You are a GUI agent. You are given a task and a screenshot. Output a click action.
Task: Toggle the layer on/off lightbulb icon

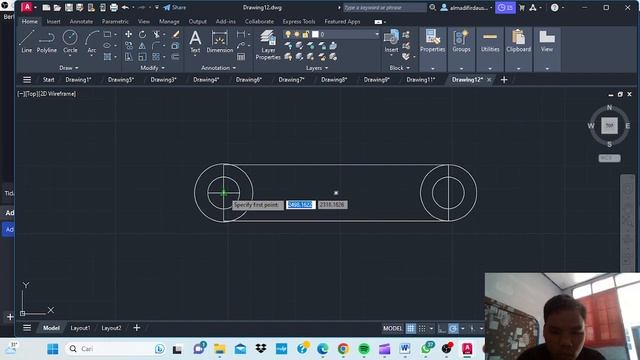click(288, 34)
